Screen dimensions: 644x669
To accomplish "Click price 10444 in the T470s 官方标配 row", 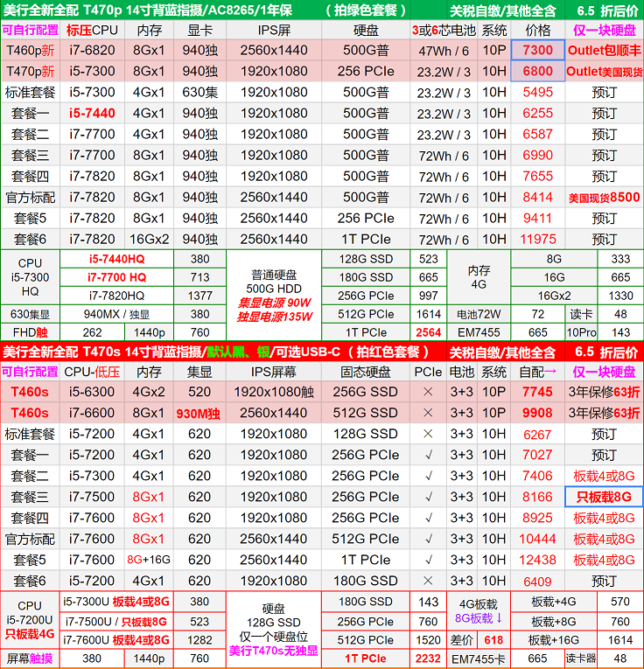I will click(x=538, y=539).
